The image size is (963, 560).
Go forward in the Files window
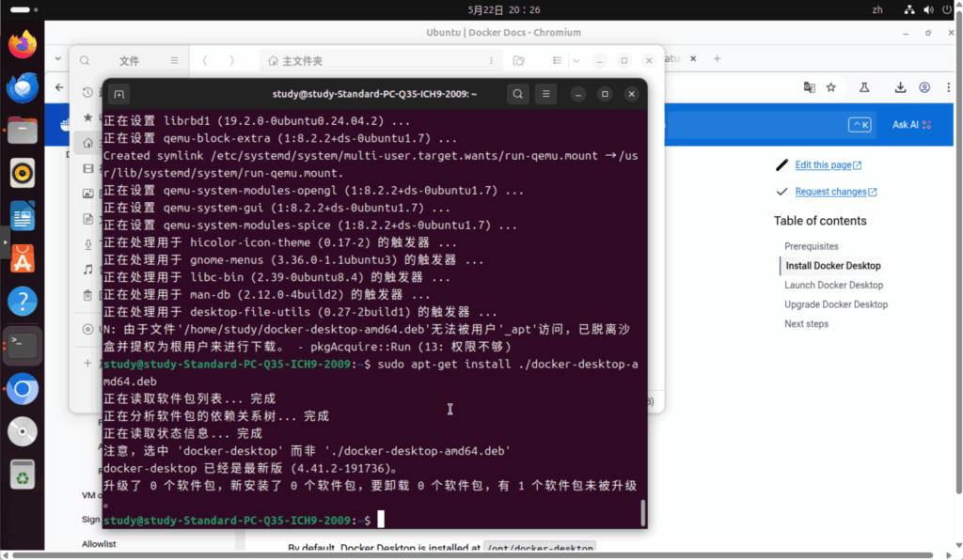click(x=231, y=60)
